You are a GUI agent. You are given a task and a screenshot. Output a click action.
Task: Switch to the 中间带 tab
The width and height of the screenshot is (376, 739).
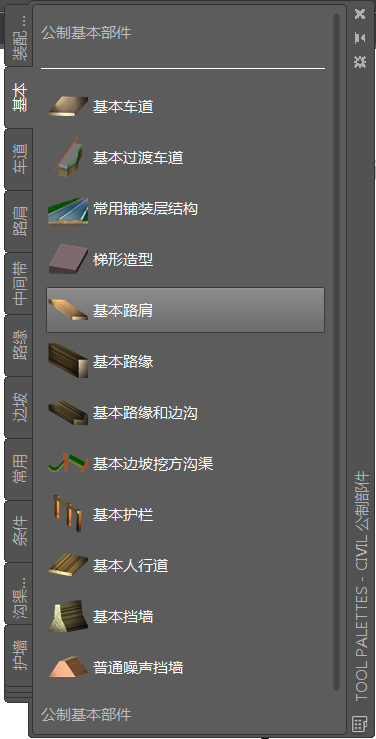(x=19, y=283)
